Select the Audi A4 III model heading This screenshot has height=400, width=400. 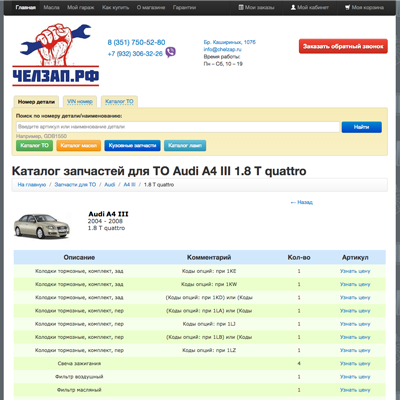point(108,214)
